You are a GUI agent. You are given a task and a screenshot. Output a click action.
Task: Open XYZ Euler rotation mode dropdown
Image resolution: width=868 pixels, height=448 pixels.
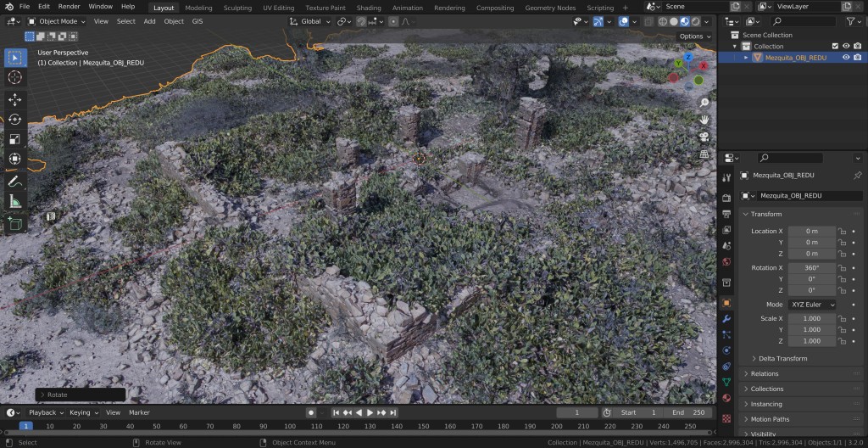click(x=812, y=305)
